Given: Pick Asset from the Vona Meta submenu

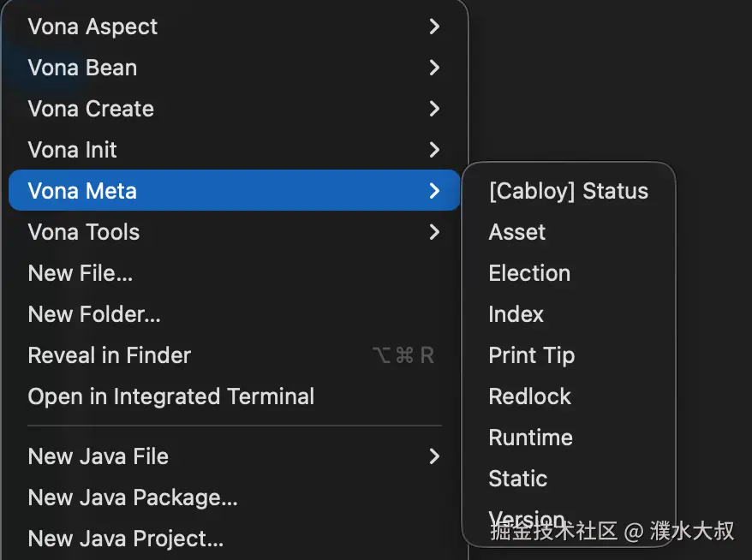Looking at the screenshot, I should pos(517,232).
